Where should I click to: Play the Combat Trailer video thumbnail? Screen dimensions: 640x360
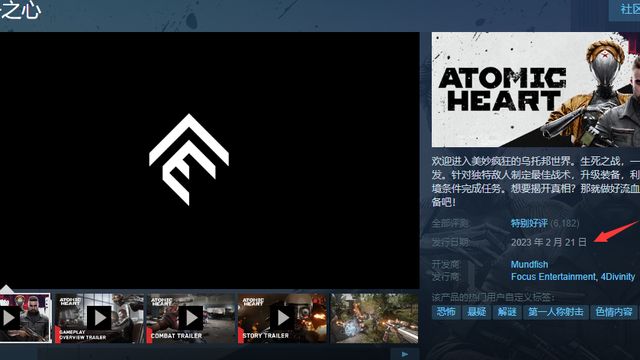click(x=191, y=318)
